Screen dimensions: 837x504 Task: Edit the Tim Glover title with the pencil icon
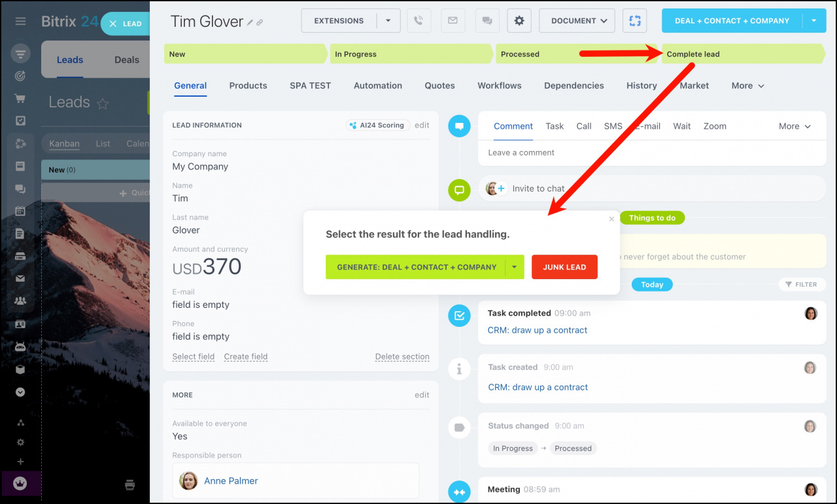click(250, 22)
